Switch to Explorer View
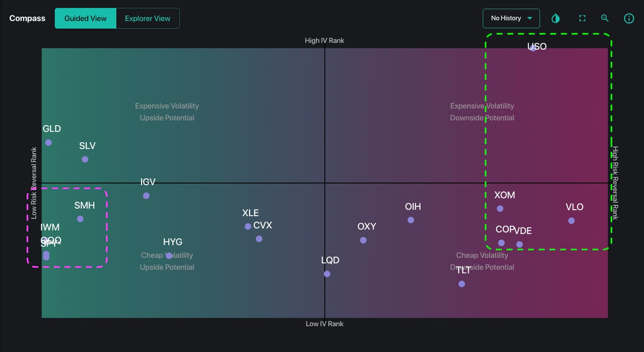Viewport: 644px width, 352px height. coord(148,18)
